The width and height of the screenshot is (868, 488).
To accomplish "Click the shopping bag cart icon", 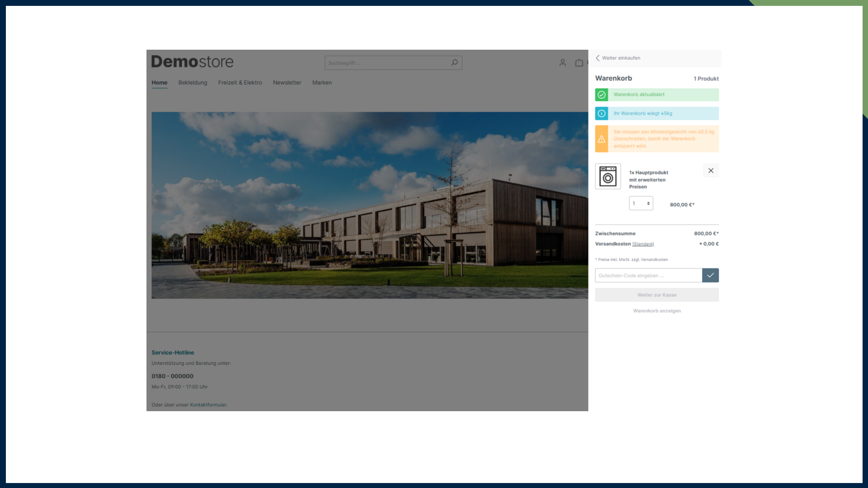I will [579, 63].
